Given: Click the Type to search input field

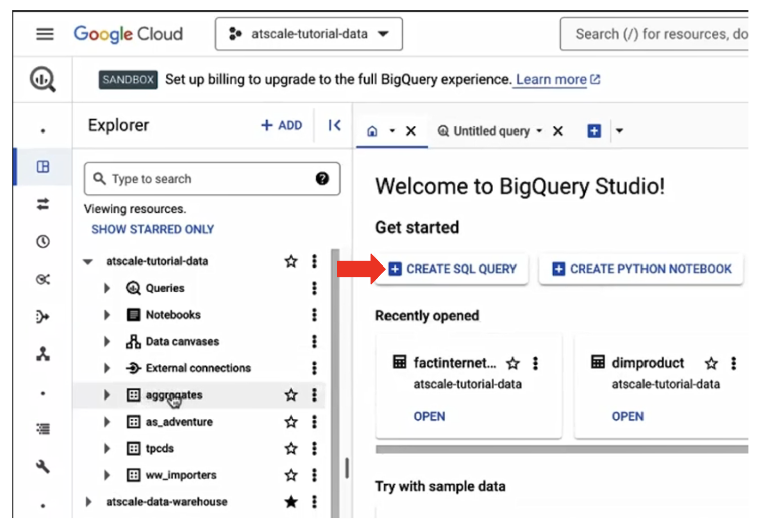Looking at the screenshot, I should [x=201, y=179].
